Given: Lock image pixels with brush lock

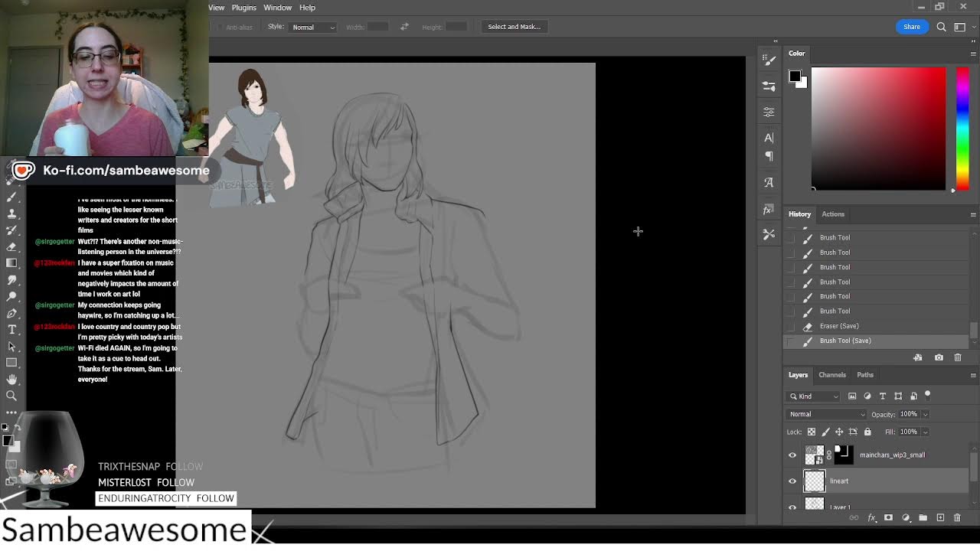Looking at the screenshot, I should (825, 432).
